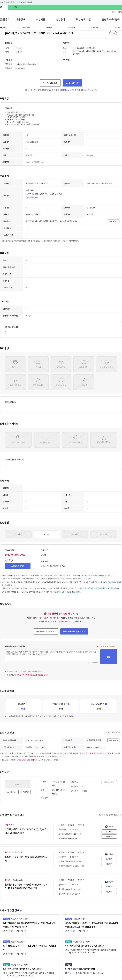Click 새창보기 for 연남동 4등급 posting
The image size is (122, 980).
109,837
